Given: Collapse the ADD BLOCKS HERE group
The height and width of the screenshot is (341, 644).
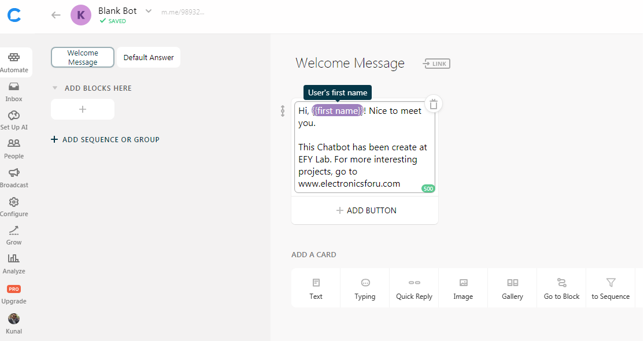Looking at the screenshot, I should [55, 88].
